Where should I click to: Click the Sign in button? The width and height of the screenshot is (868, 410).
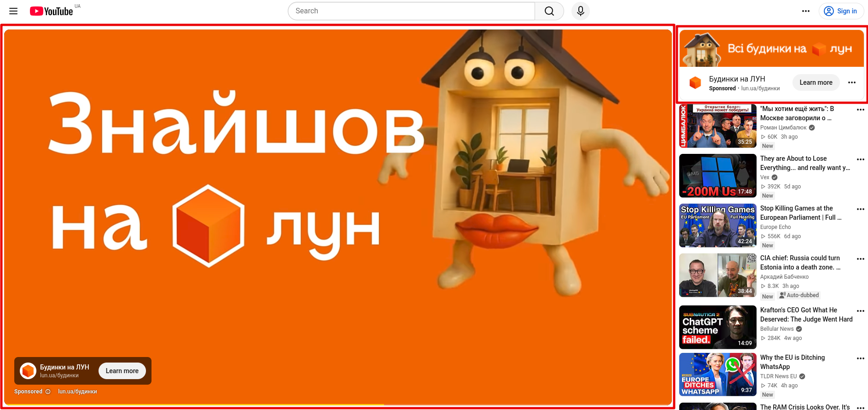pyautogui.click(x=841, y=11)
